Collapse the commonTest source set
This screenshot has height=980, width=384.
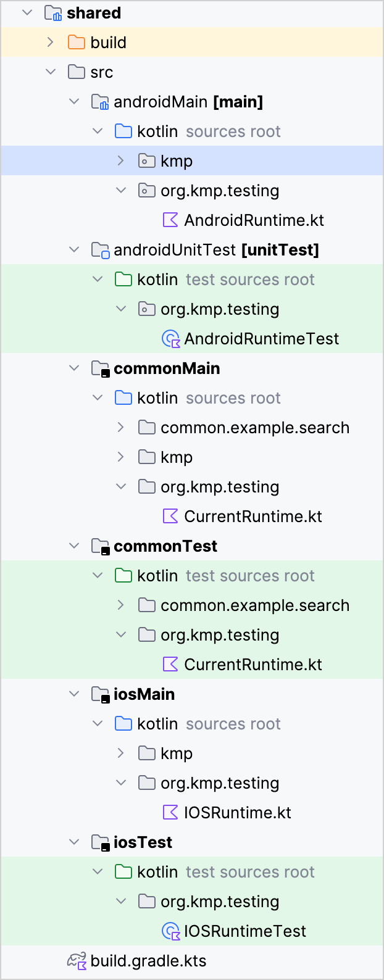click(74, 546)
